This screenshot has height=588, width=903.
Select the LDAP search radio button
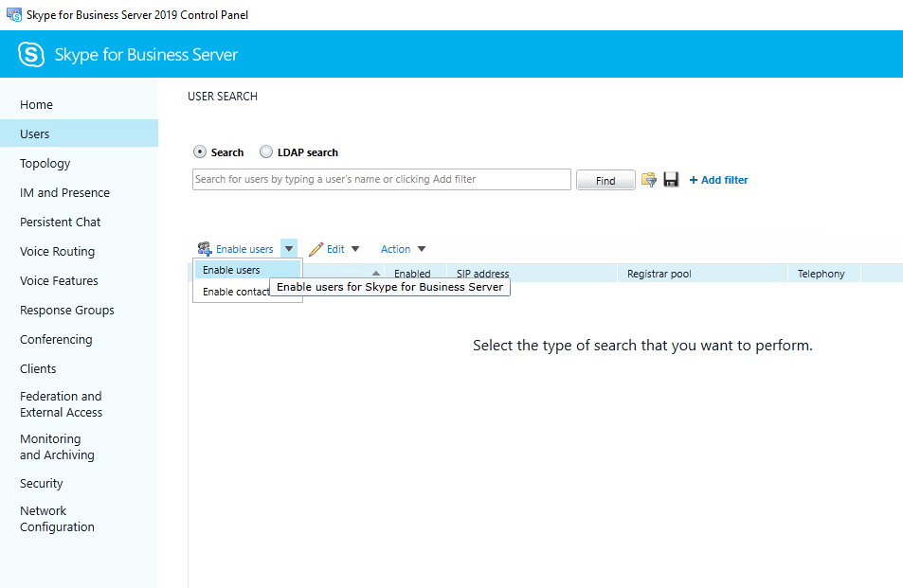click(x=266, y=152)
